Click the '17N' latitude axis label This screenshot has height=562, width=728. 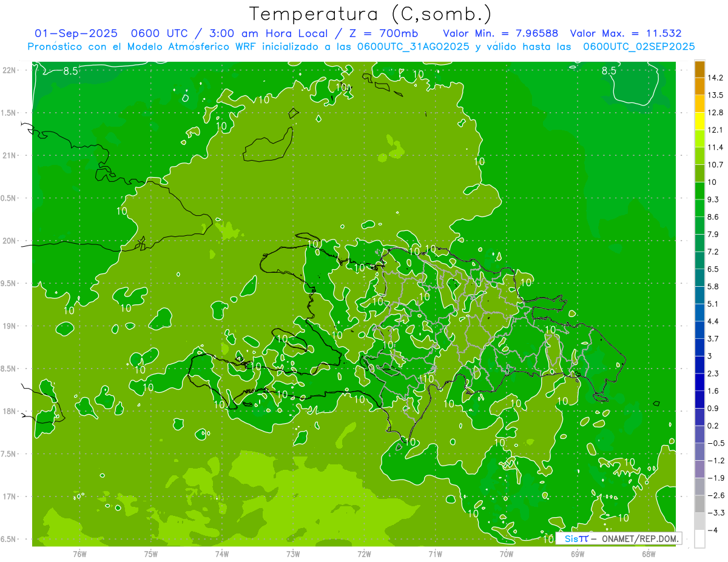[8, 497]
